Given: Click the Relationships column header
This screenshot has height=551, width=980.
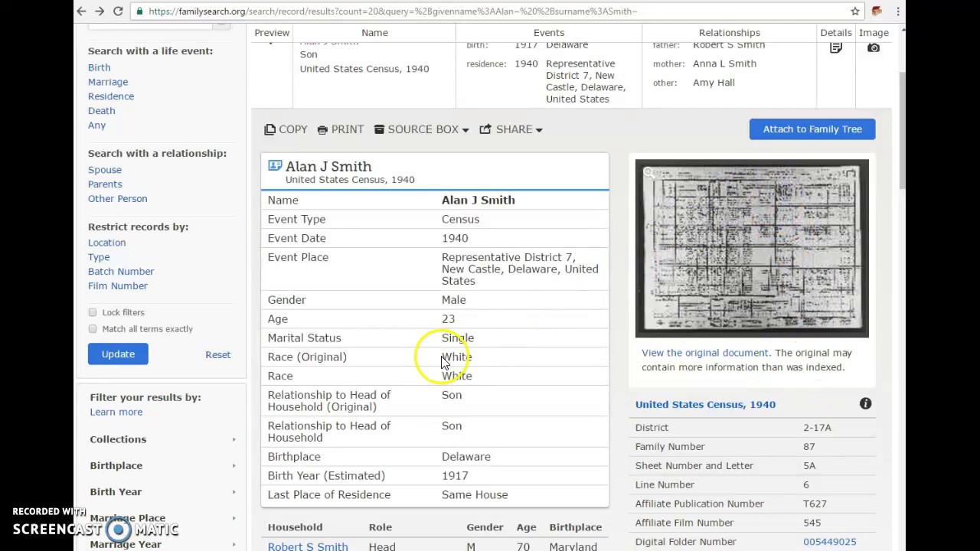Looking at the screenshot, I should 729,33.
